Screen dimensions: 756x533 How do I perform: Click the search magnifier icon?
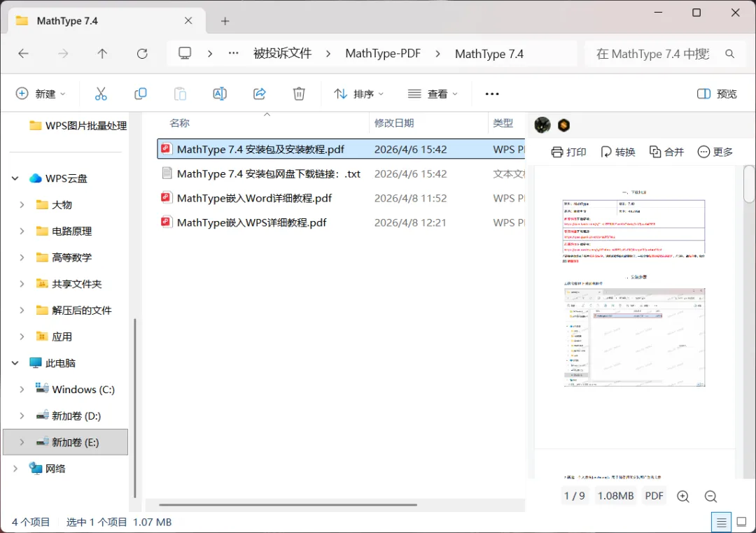click(730, 54)
